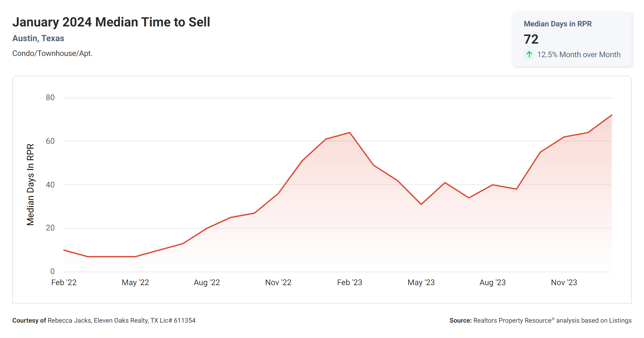
Task: Click the green up-arrow icon
Action: (x=529, y=55)
